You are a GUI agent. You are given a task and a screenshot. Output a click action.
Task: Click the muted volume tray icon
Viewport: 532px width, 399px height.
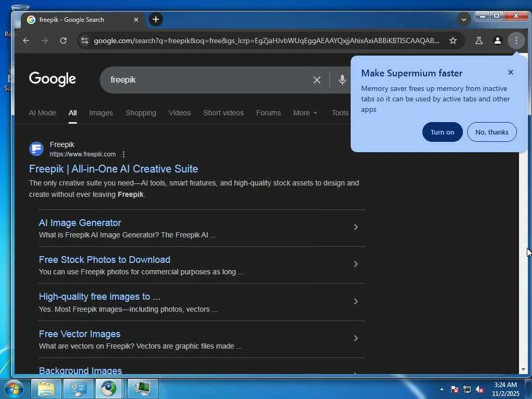point(480,389)
